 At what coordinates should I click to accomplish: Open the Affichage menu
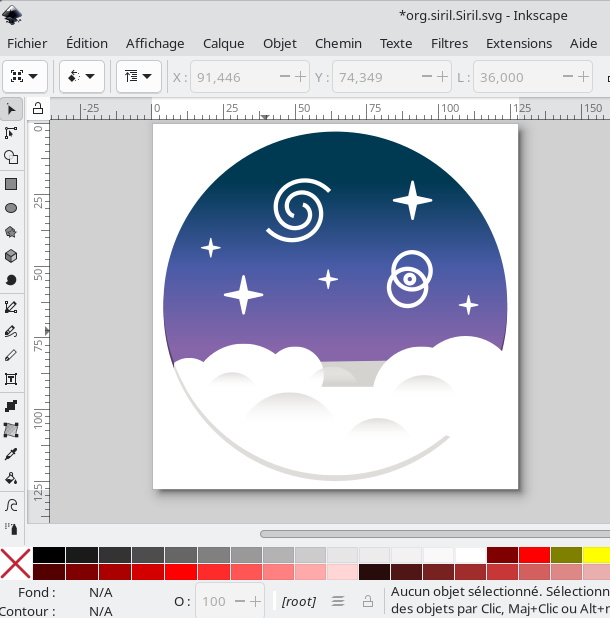click(x=155, y=43)
